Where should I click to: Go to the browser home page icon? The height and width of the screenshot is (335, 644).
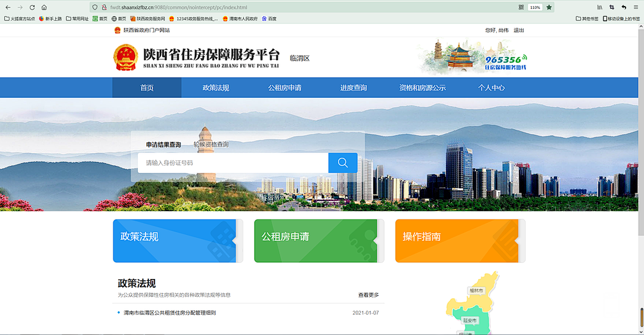[x=44, y=7]
